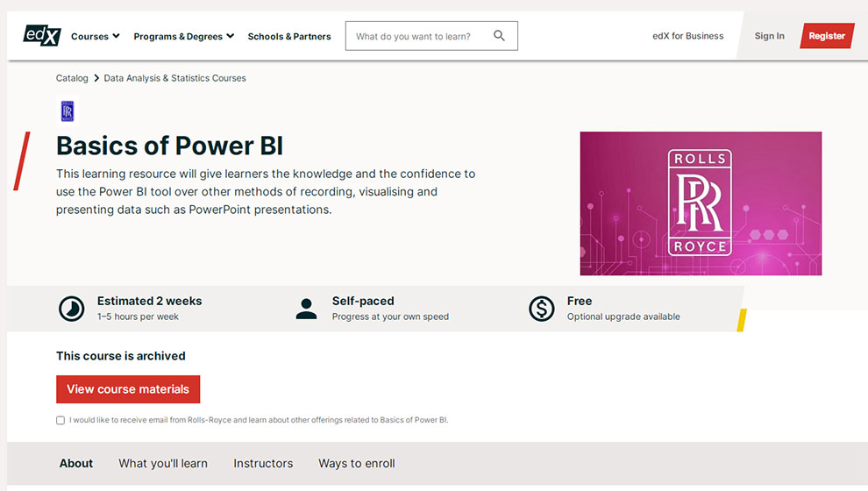The height and width of the screenshot is (491, 868).
Task: Go to the Catalog breadcrumb link
Action: point(72,78)
